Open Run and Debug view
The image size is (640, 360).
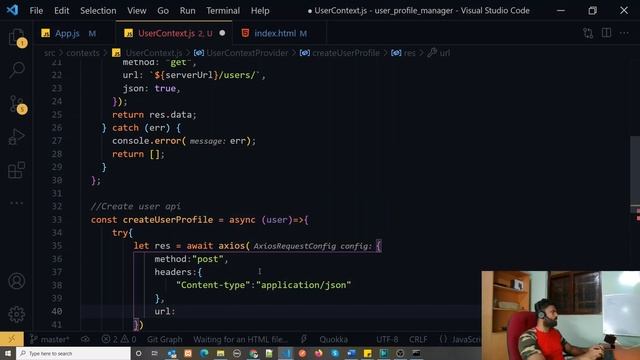pos(17,137)
